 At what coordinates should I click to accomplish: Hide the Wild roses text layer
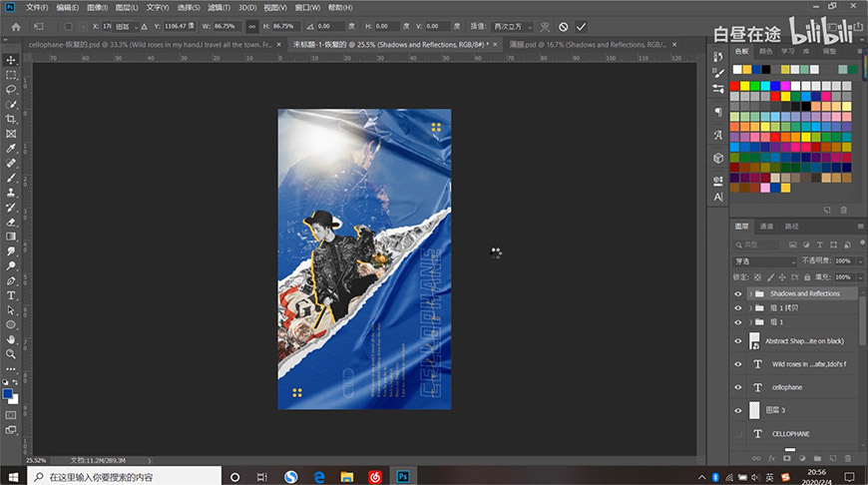tap(738, 364)
